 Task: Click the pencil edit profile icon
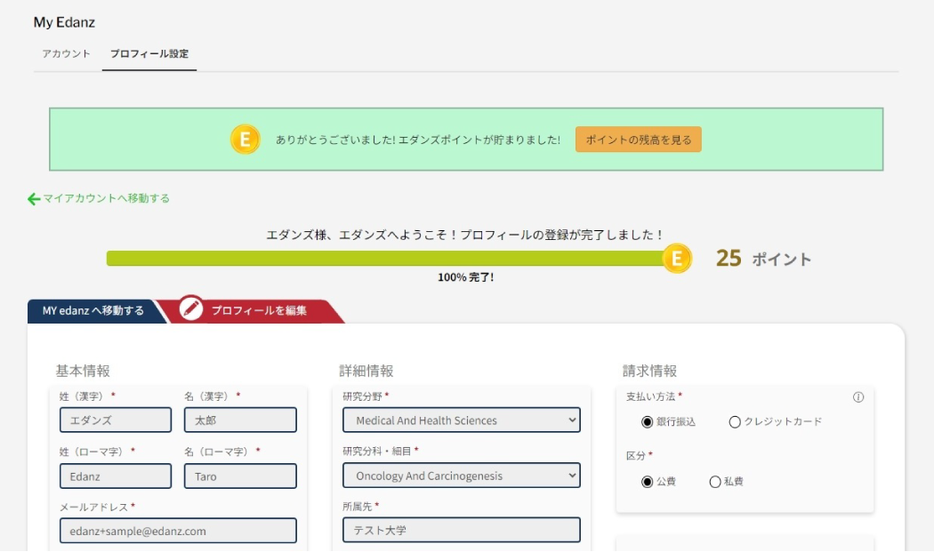click(191, 308)
